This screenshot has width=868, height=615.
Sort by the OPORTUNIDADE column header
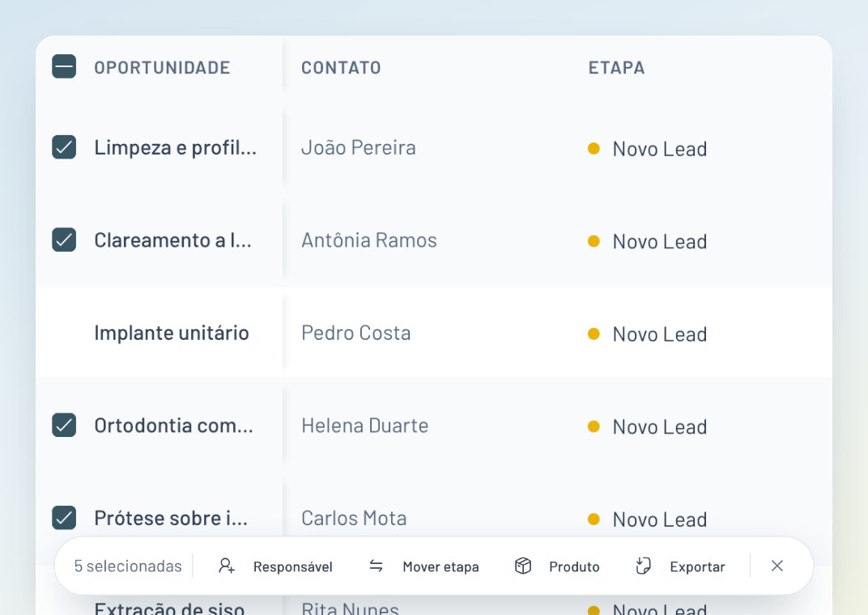coord(162,67)
